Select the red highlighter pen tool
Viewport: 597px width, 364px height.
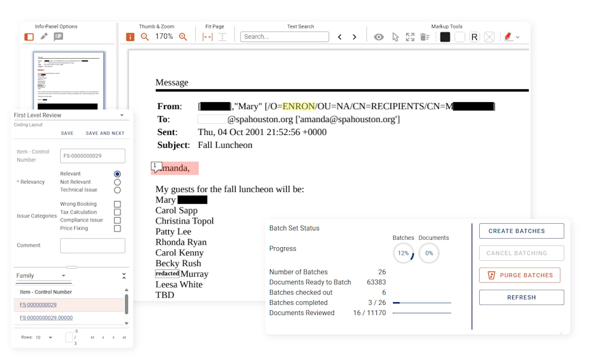point(508,37)
